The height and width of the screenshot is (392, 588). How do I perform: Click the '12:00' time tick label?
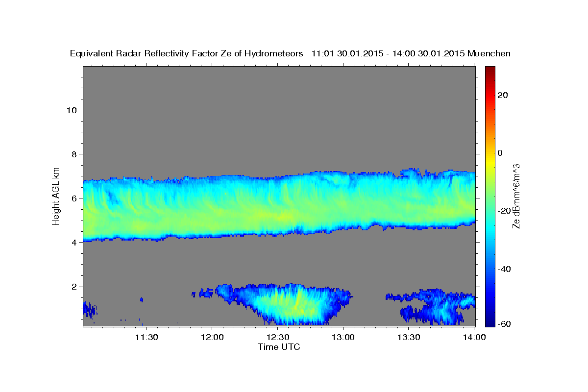pos(212,337)
